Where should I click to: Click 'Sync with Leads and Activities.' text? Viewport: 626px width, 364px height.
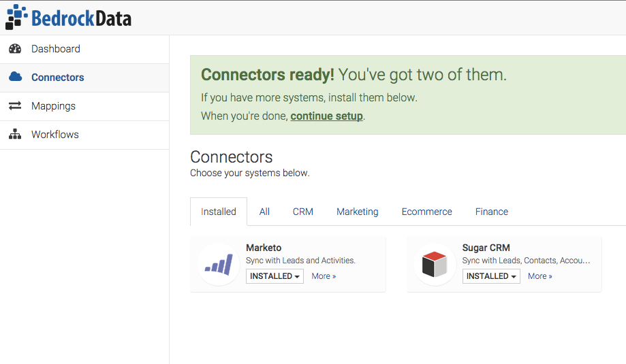(300, 261)
